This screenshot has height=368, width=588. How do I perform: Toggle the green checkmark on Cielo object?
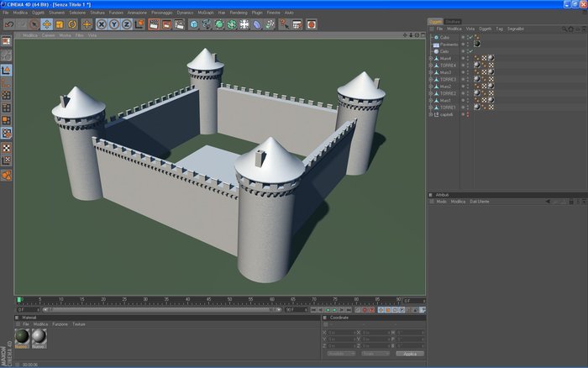pos(470,50)
